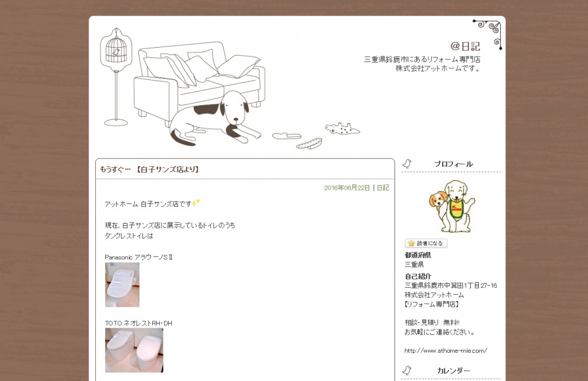
Task: Click the star icon on 読者になる
Action: click(411, 243)
